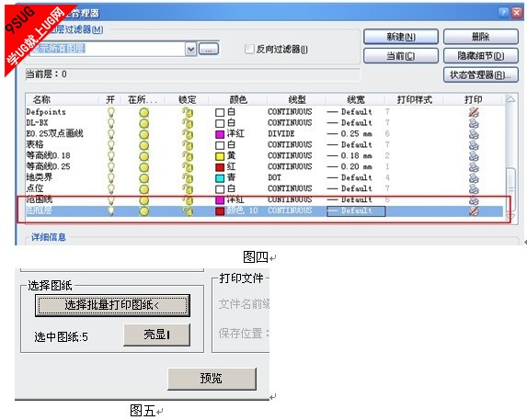Check the 反向过滤器 checkbox
The image size is (527, 420).
(x=249, y=50)
